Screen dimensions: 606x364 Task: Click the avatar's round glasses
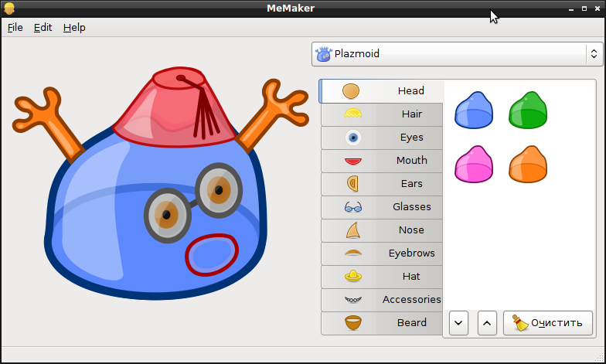[193, 202]
